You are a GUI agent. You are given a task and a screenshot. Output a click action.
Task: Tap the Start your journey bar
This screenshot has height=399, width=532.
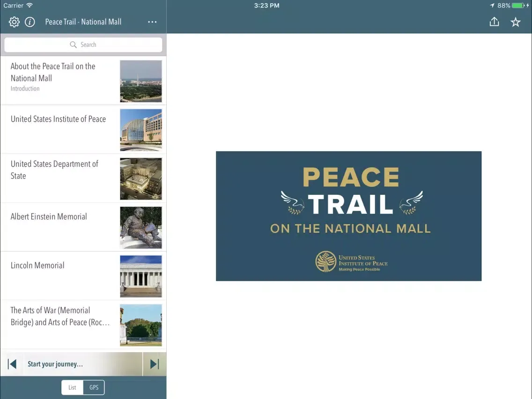pos(83,364)
